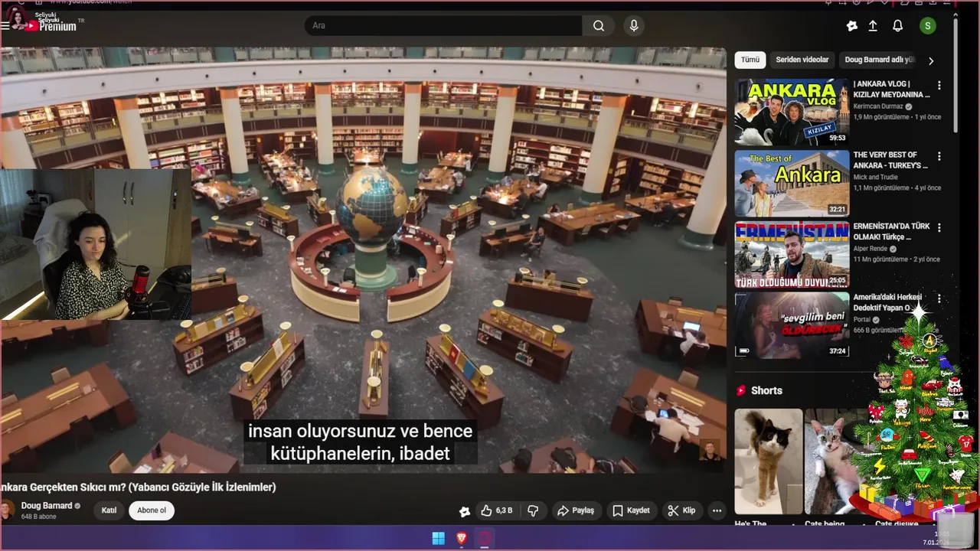The width and height of the screenshot is (980, 551).
Task: Open the | ANKARA VLOG | KIZILAY MEYDANINA title
Action: pos(892,89)
